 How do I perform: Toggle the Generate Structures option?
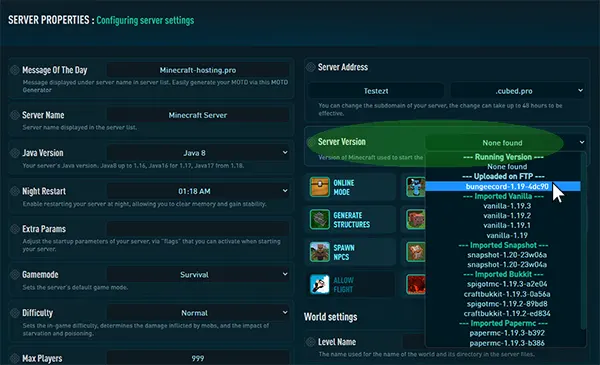pyautogui.click(x=350, y=220)
